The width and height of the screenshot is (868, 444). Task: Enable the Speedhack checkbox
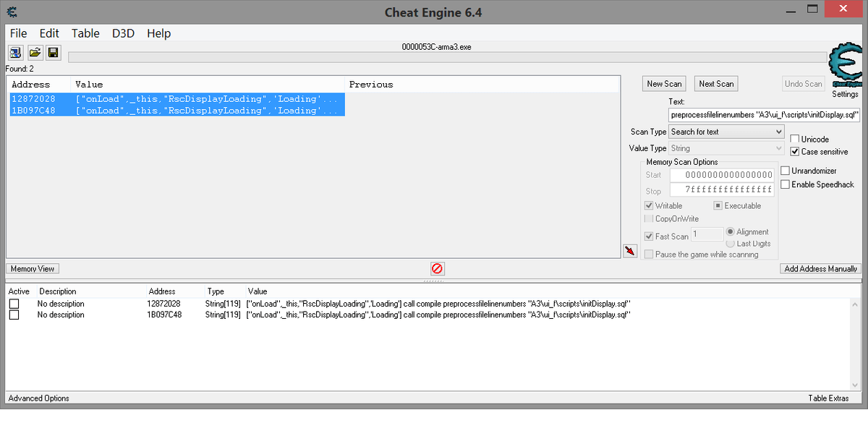[x=786, y=184]
